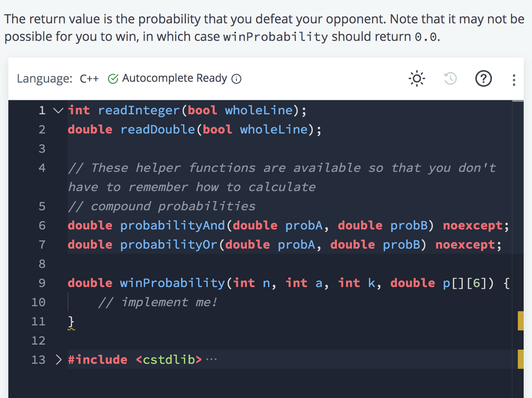Place cursor on the 'implement me!' comment line
This screenshot has width=532, height=398.
(158, 302)
